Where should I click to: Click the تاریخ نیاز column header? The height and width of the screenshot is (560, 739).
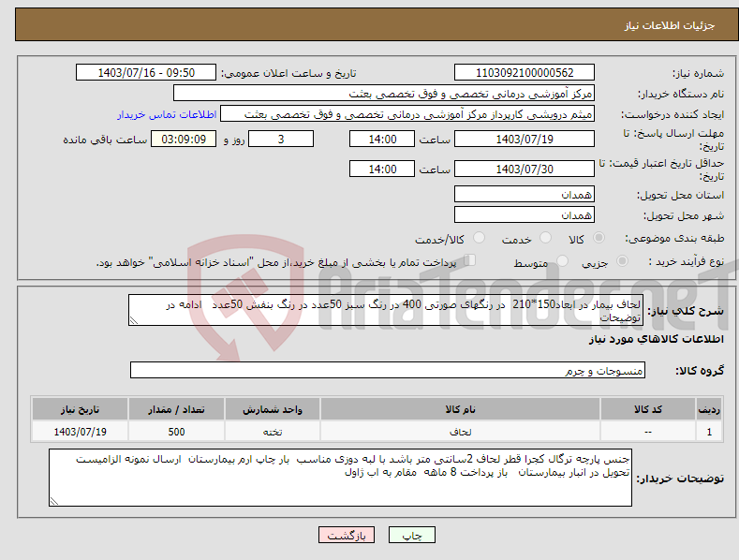tap(81, 409)
